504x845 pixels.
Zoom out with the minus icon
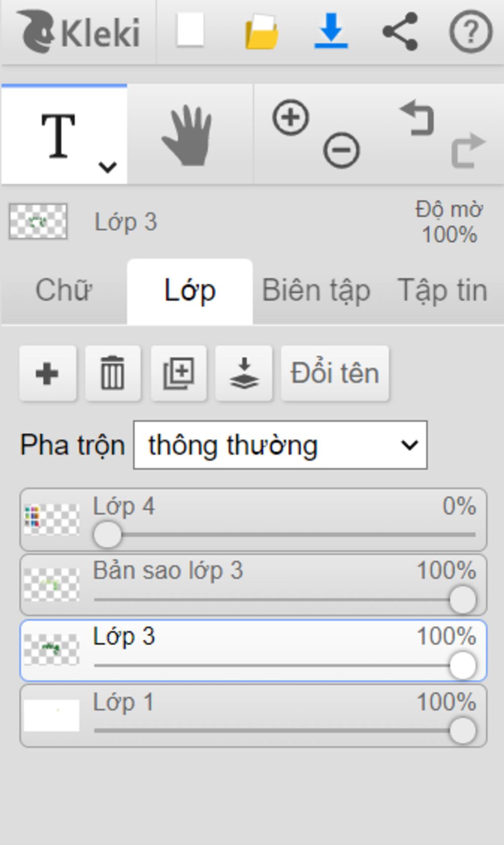[x=341, y=150]
